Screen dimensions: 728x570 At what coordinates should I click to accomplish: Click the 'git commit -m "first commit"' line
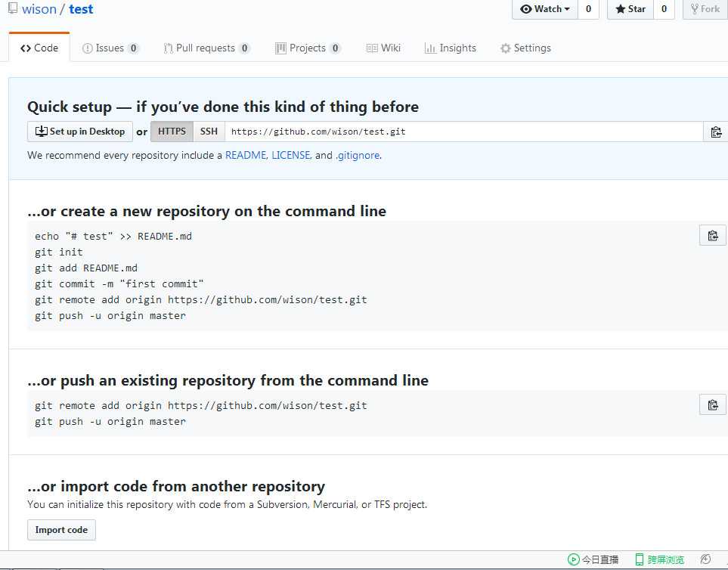point(119,283)
